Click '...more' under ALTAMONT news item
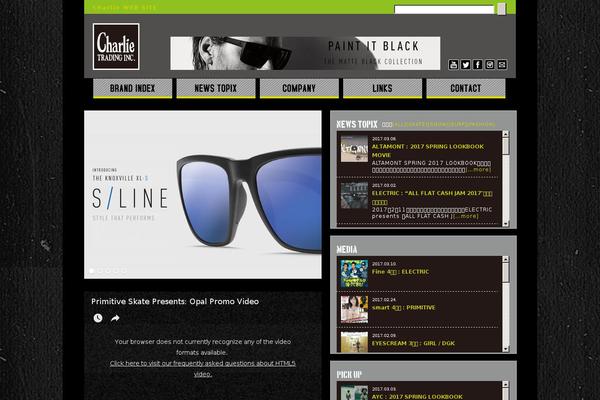 point(479,170)
